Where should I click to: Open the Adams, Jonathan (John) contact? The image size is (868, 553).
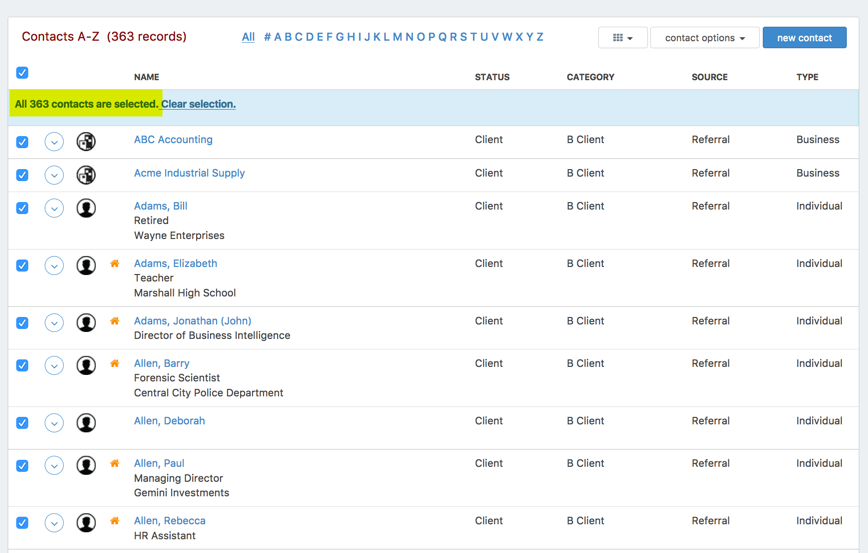pos(193,321)
